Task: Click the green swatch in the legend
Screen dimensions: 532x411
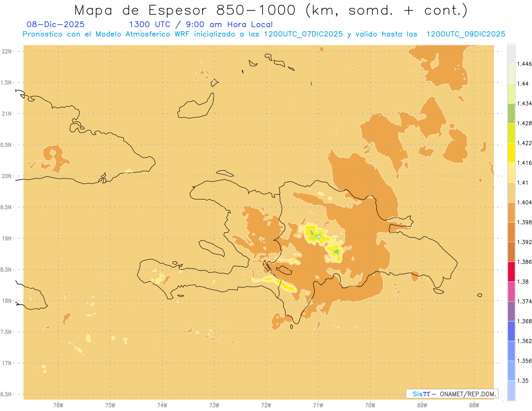Action: 511,113
